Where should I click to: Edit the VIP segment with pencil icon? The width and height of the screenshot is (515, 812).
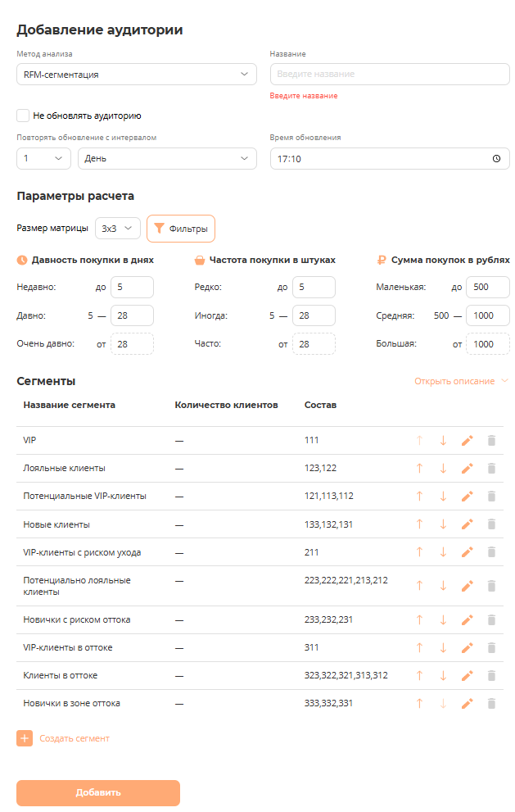coord(468,441)
